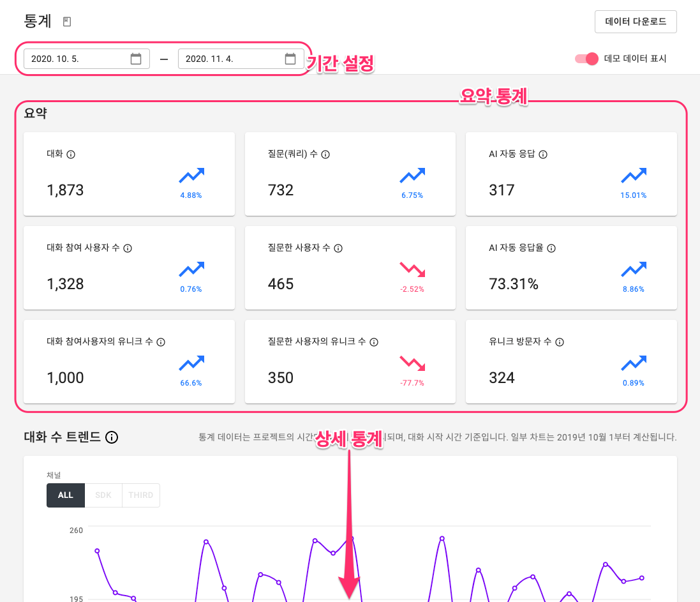Open the end date calendar picker icon
This screenshot has width=700, height=602.
pyautogui.click(x=290, y=59)
